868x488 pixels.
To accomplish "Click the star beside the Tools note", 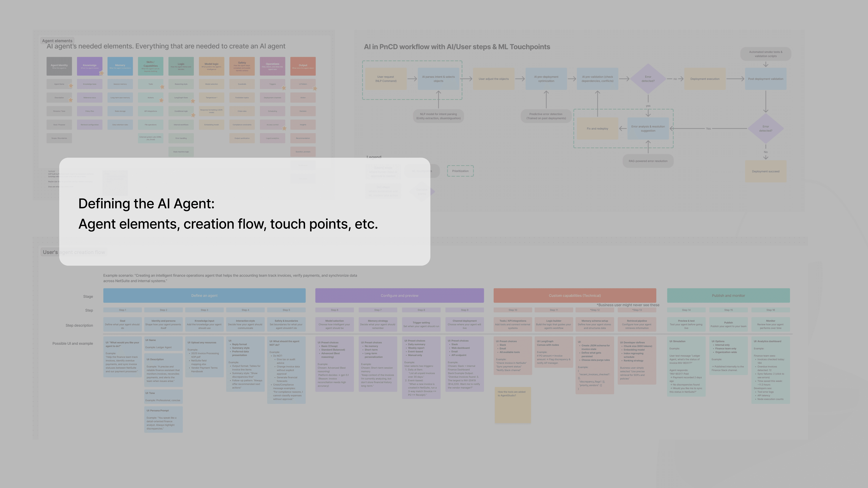I will click(162, 87).
